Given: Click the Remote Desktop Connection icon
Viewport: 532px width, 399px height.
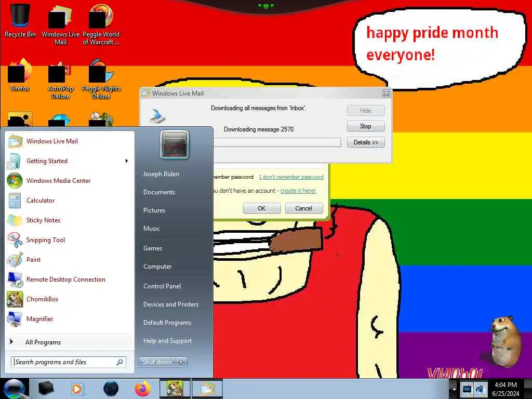Looking at the screenshot, I should click(15, 279).
